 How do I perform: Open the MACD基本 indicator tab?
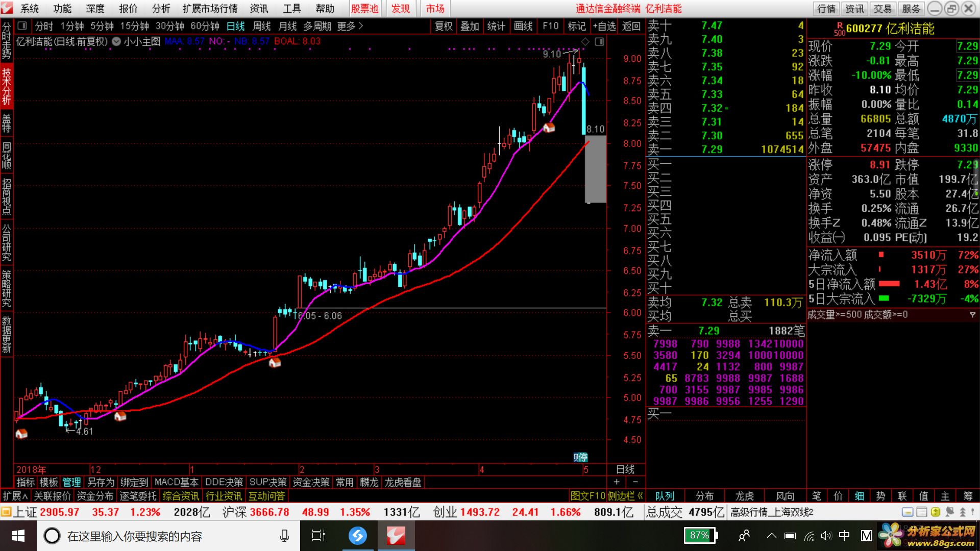click(176, 482)
